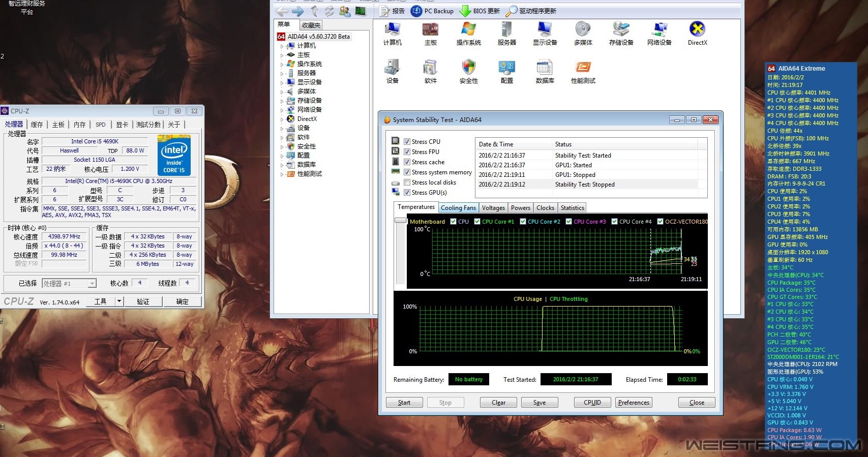Expand the 计算机 tree node
This screenshot has height=457, width=868.
point(282,46)
